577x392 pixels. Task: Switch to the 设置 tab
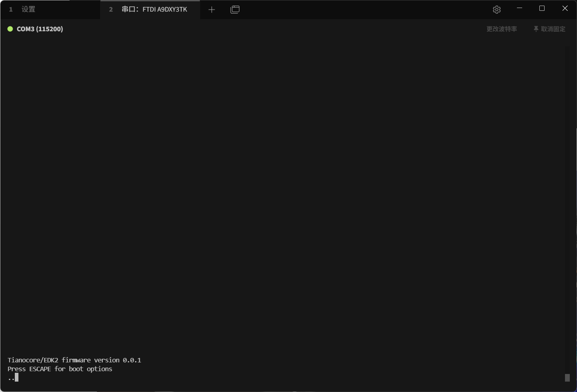pos(28,9)
